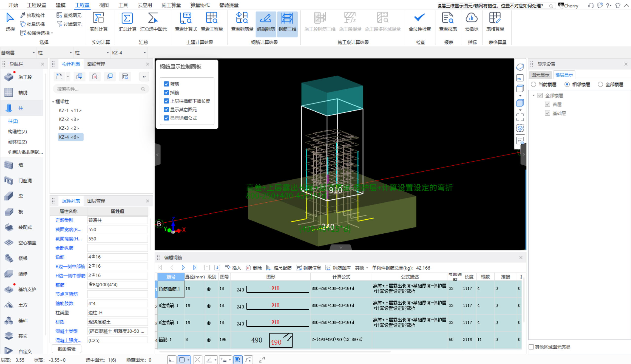Open the 云应用 ribbon tab
Image resolution: width=631 pixels, height=364 pixels.
145,5
